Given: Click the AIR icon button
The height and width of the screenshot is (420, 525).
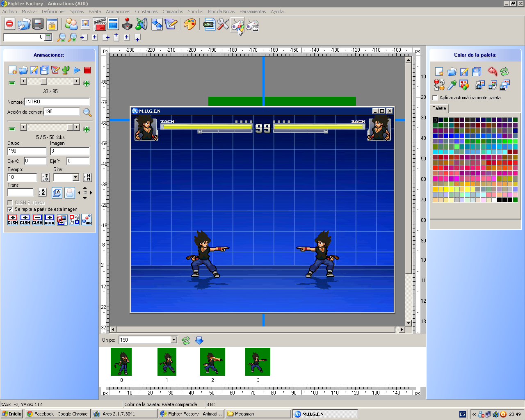Looking at the screenshot, I should [87, 219].
